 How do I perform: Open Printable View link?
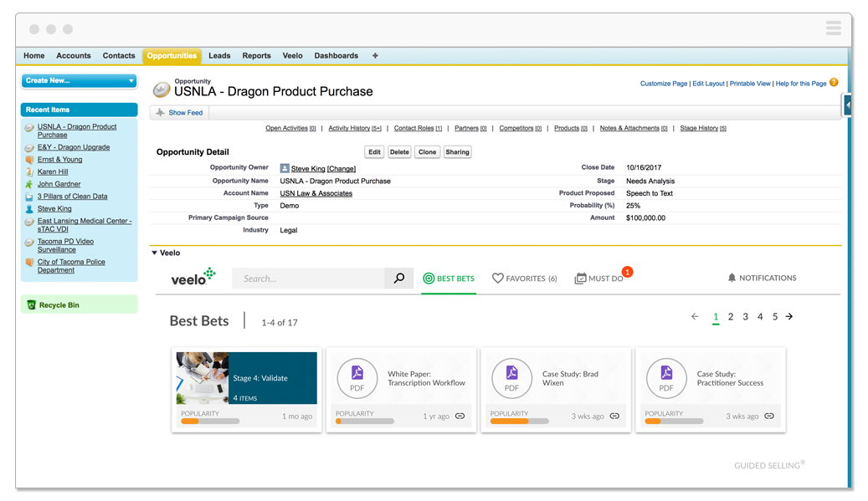pos(749,84)
